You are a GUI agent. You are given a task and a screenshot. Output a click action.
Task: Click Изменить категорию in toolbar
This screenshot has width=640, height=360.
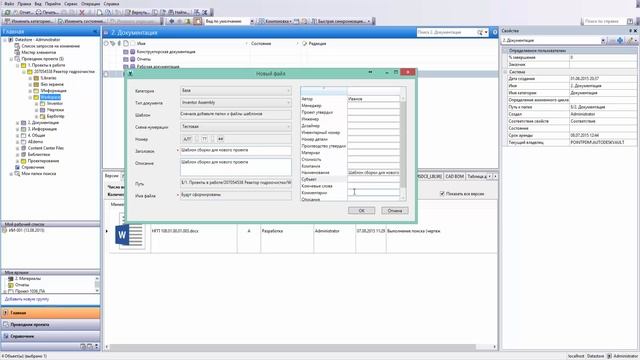tap(29, 21)
